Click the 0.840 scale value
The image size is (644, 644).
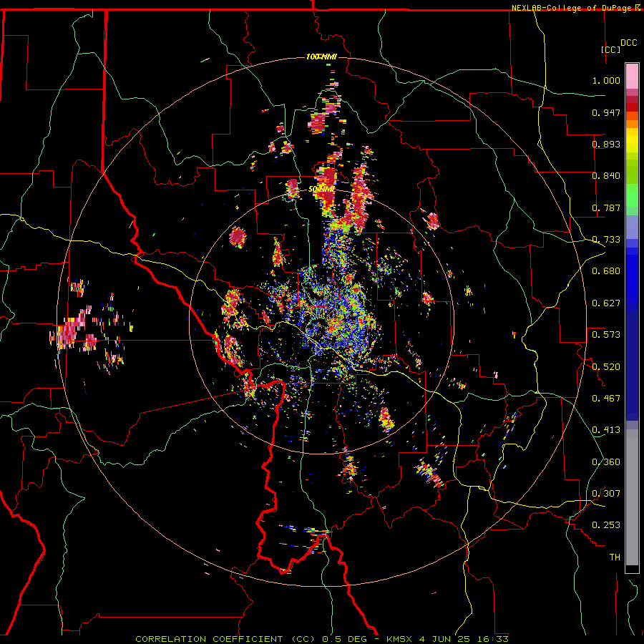click(606, 176)
